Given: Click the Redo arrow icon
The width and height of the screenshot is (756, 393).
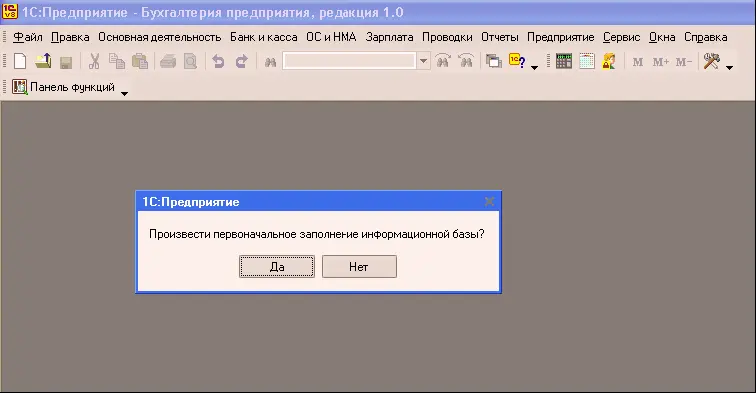Looking at the screenshot, I should 242,61.
